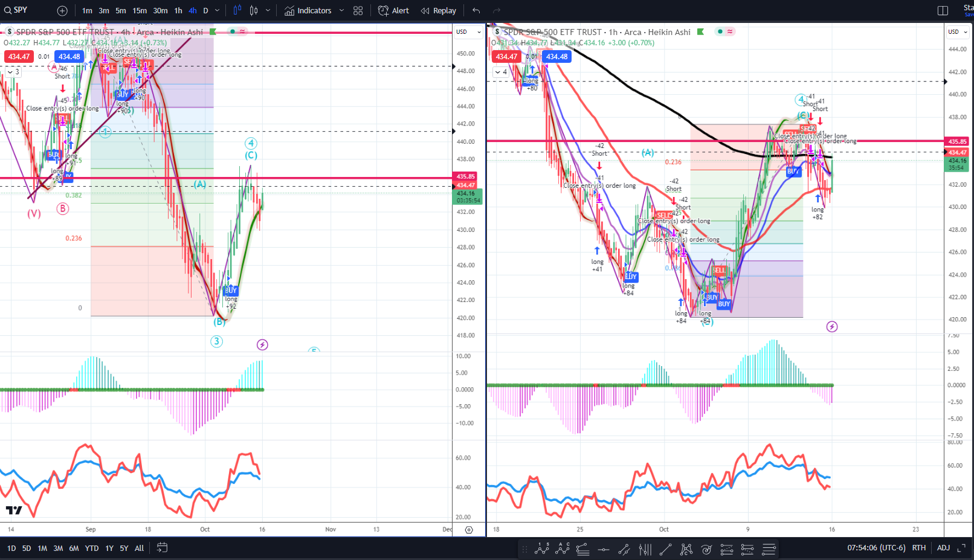Open the Go to date calendar icon

point(162,547)
